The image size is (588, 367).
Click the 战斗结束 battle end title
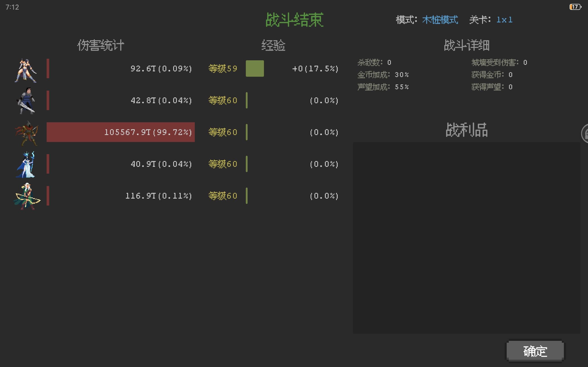click(x=294, y=20)
